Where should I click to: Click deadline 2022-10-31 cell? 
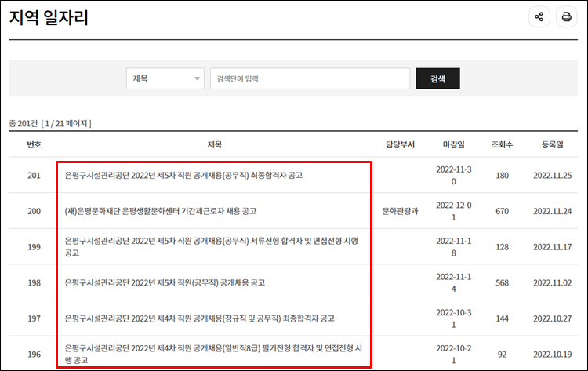(x=454, y=318)
